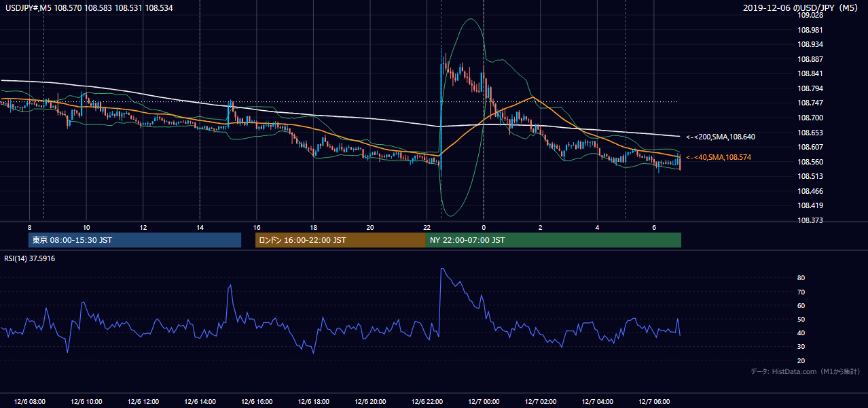868x408 pixels.
Task: Click RSI axis level 30
Action: [x=801, y=347]
